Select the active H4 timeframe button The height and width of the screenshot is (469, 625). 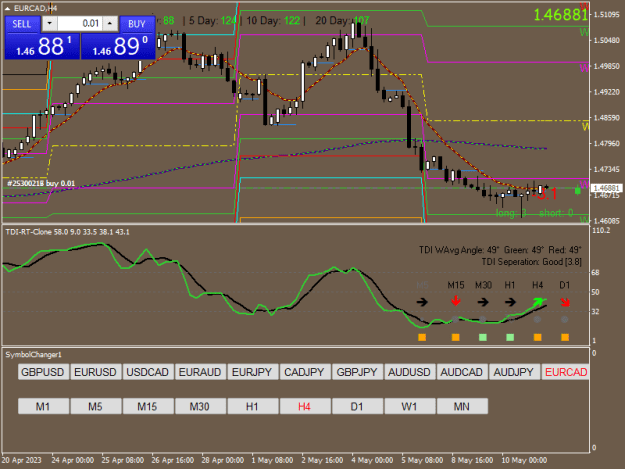click(x=305, y=406)
